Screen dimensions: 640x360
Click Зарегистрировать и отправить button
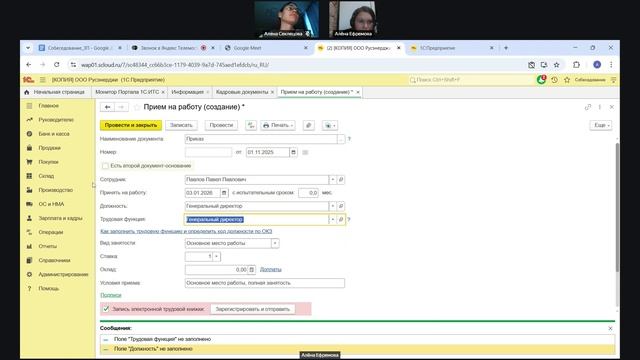[x=253, y=309]
